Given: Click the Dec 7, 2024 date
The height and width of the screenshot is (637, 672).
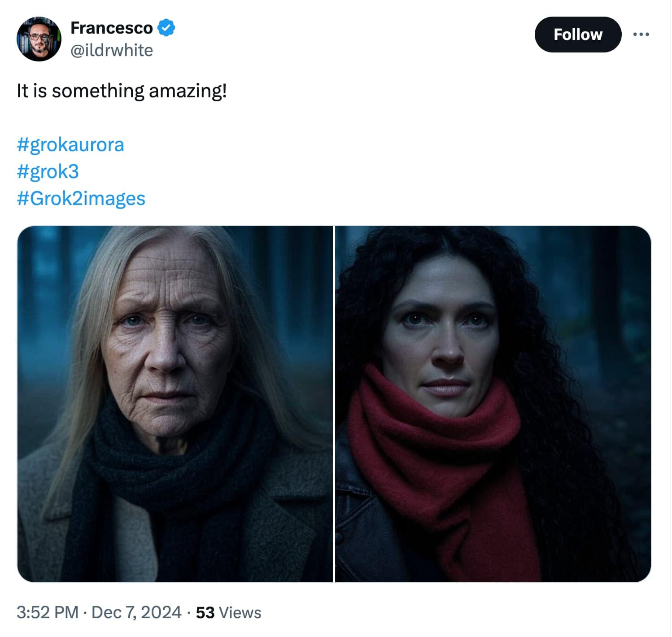Looking at the screenshot, I should click(136, 612).
